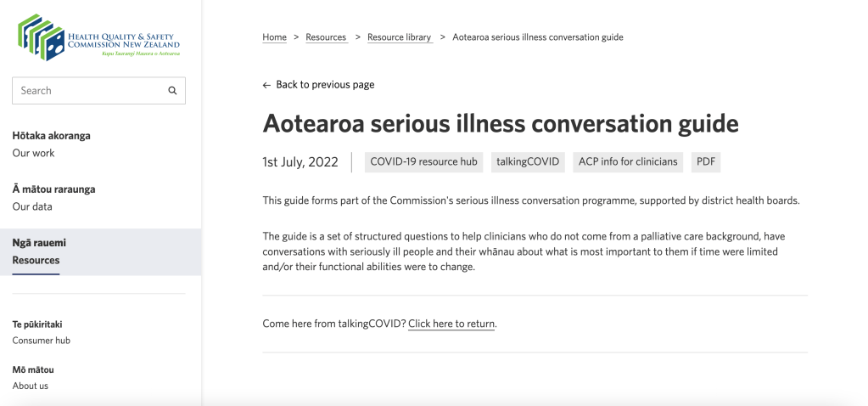Viewport: 868px width, 406px height.
Task: Open Te pūkiritaki Consumer hub
Action: point(41,332)
